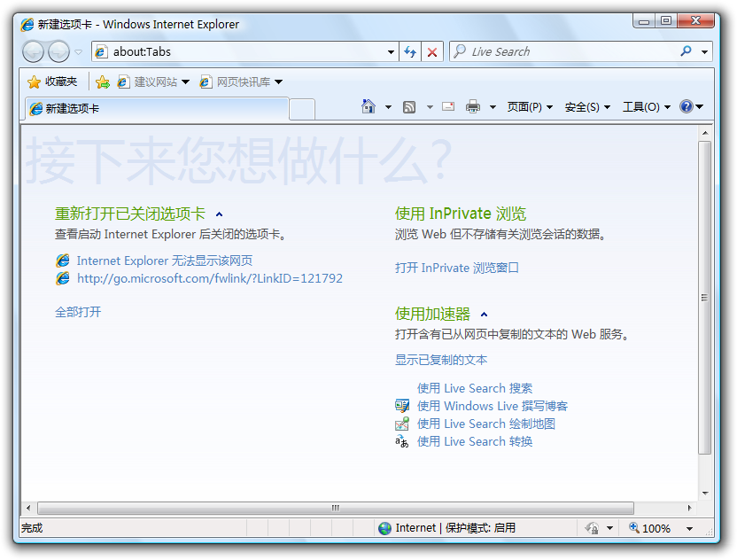Open the Internet Explorer 无法显示该网页 link
The height and width of the screenshot is (560, 737).
point(165,261)
